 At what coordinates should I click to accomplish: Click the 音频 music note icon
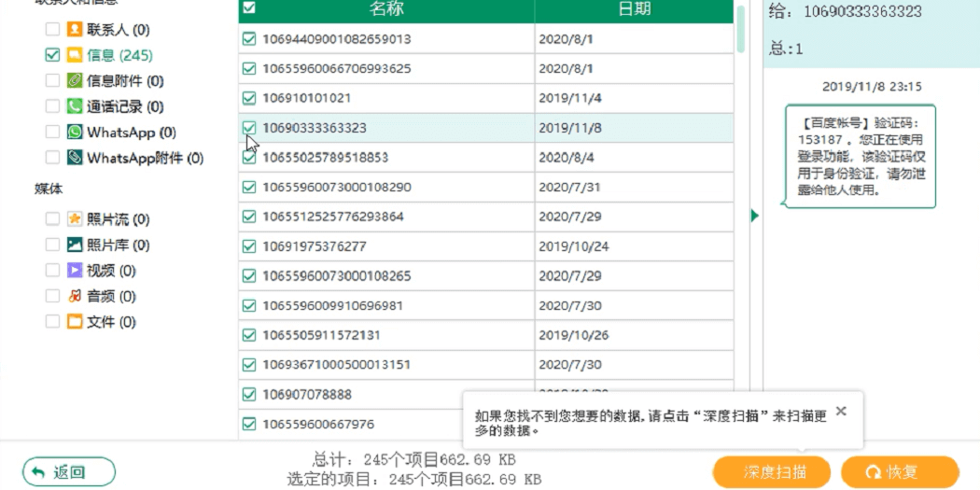[75, 296]
